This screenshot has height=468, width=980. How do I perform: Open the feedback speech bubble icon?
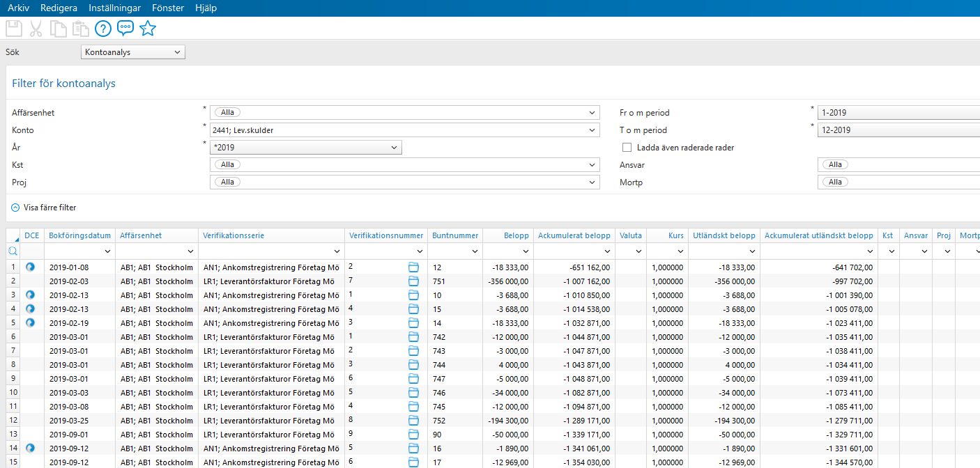[125, 29]
